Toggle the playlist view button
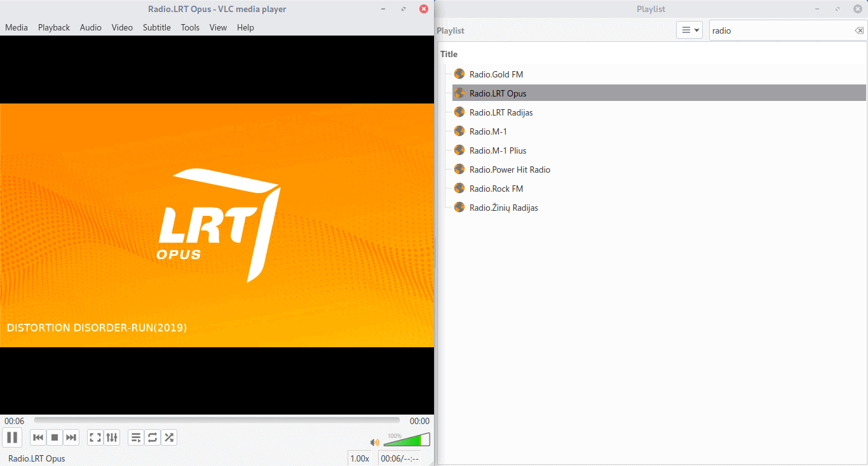The width and height of the screenshot is (868, 466). coord(136,437)
